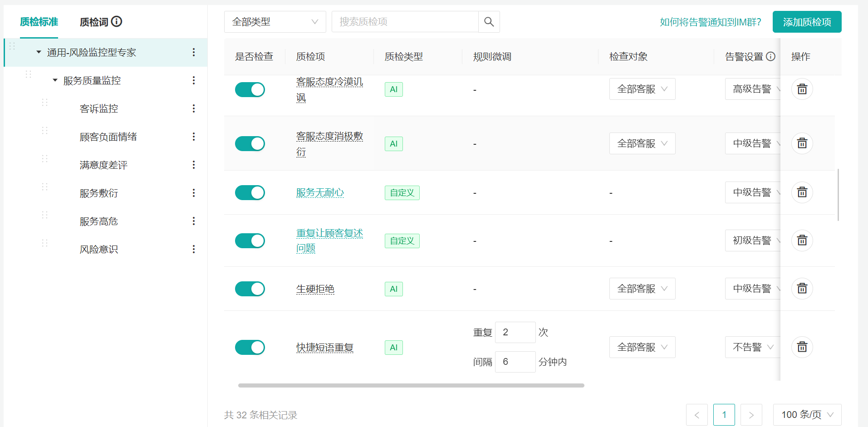Click drag handle beside 满意度差评

(x=44, y=158)
